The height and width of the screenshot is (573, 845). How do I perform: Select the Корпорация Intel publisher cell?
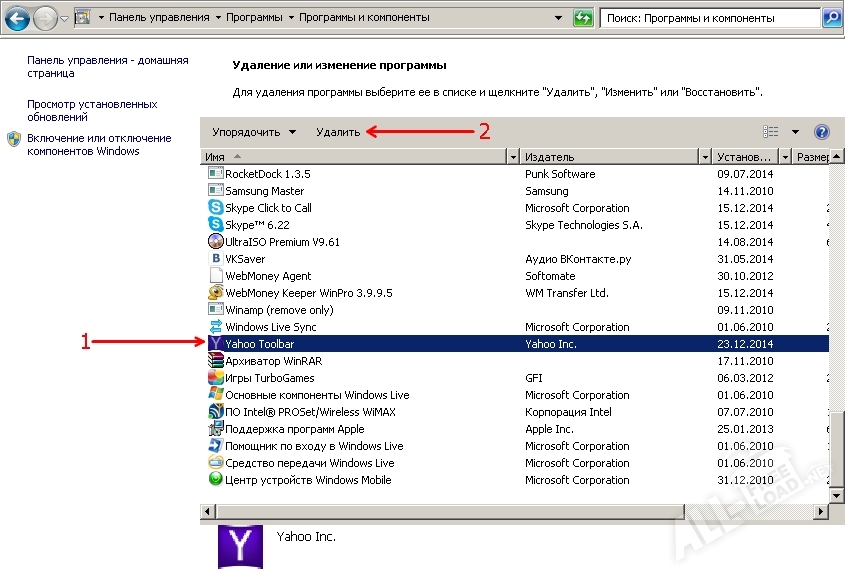pos(568,412)
